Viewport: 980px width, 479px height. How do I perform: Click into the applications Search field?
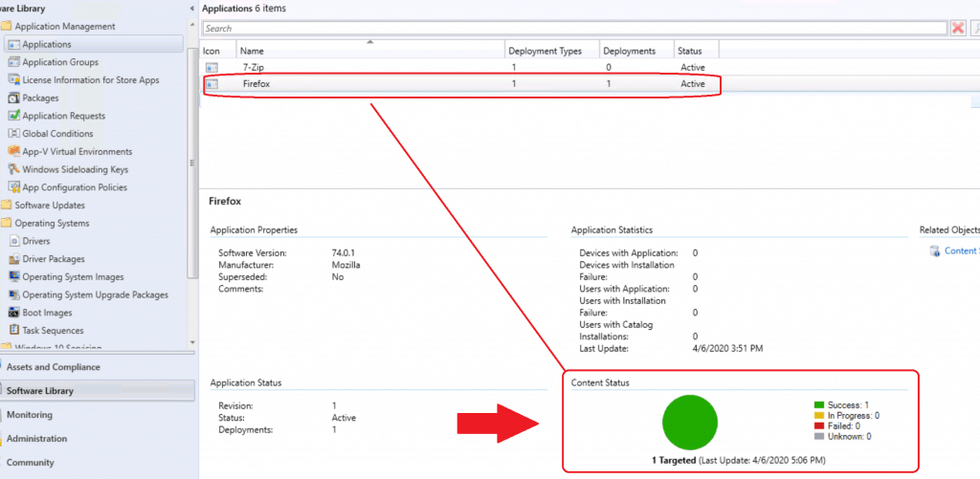point(574,29)
